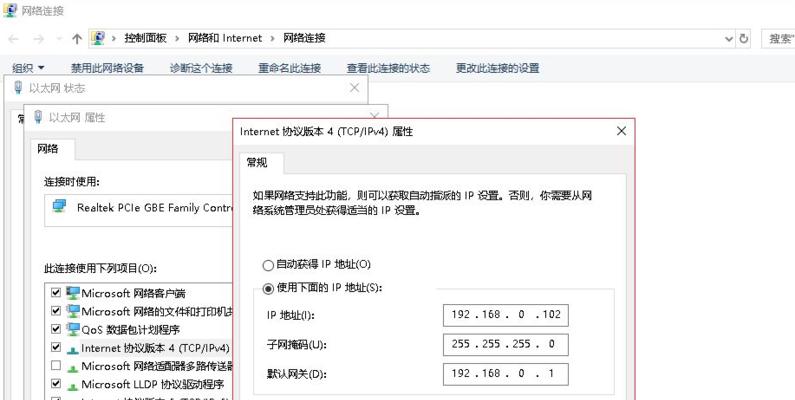
Task: Click the 文件和打印机 sharing item icon
Action: pyautogui.click(x=73, y=311)
